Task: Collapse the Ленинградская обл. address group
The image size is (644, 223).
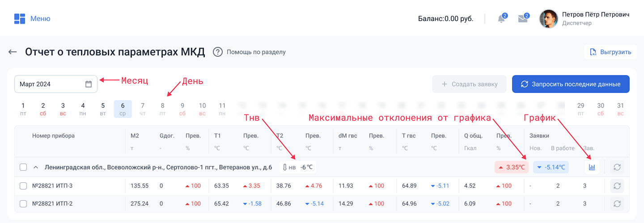Action: coord(36,168)
